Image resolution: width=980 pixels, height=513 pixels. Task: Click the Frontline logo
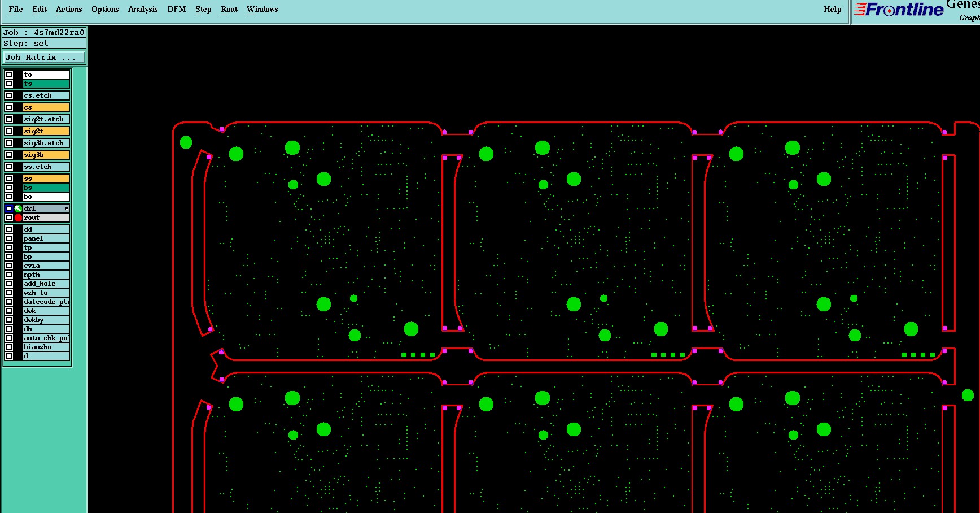pyautogui.click(x=899, y=10)
